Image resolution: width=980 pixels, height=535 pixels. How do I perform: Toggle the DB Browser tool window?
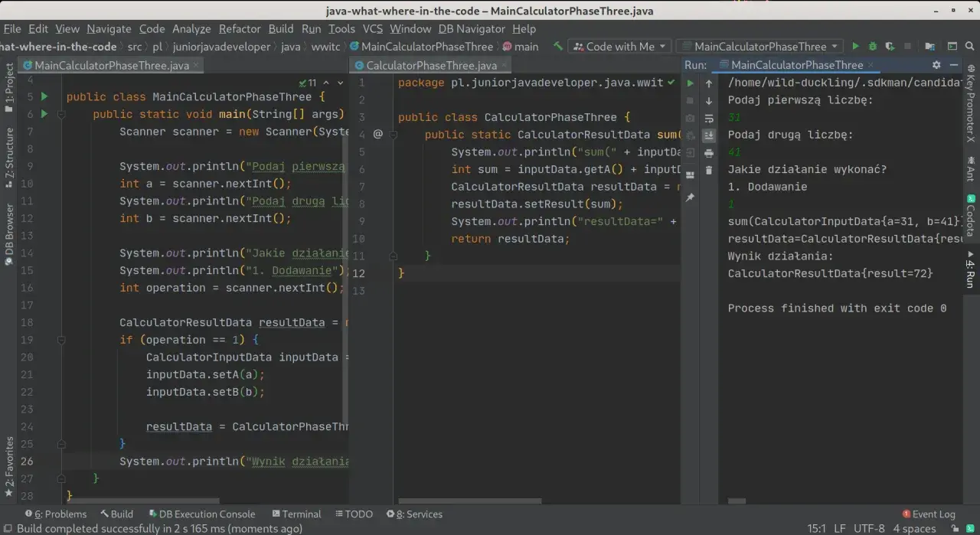8,233
